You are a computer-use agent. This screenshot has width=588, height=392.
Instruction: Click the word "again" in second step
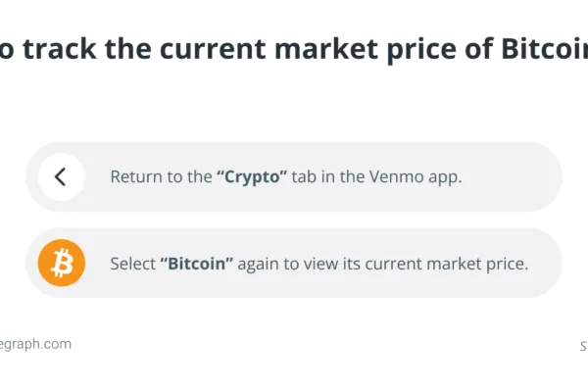(255, 264)
